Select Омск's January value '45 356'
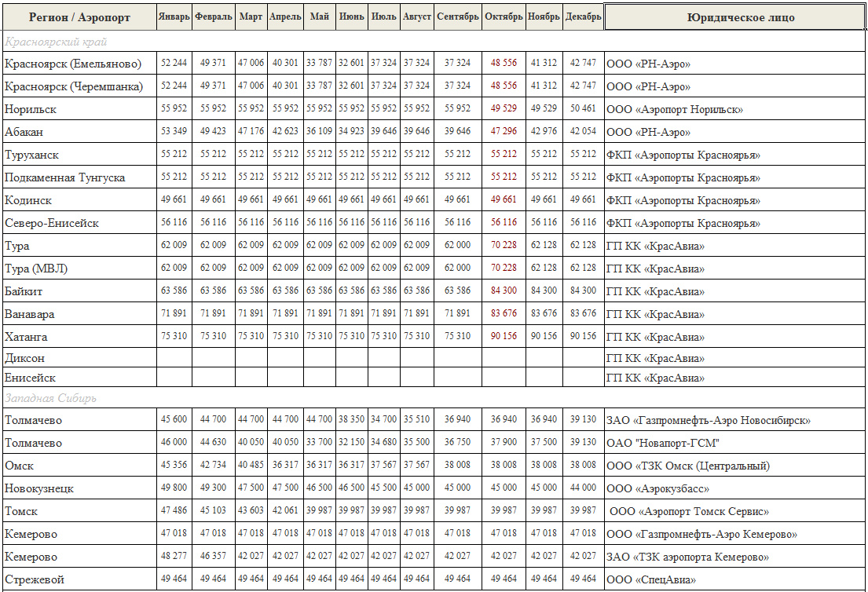Image resolution: width=868 pixels, height=592 pixels. coord(174,465)
